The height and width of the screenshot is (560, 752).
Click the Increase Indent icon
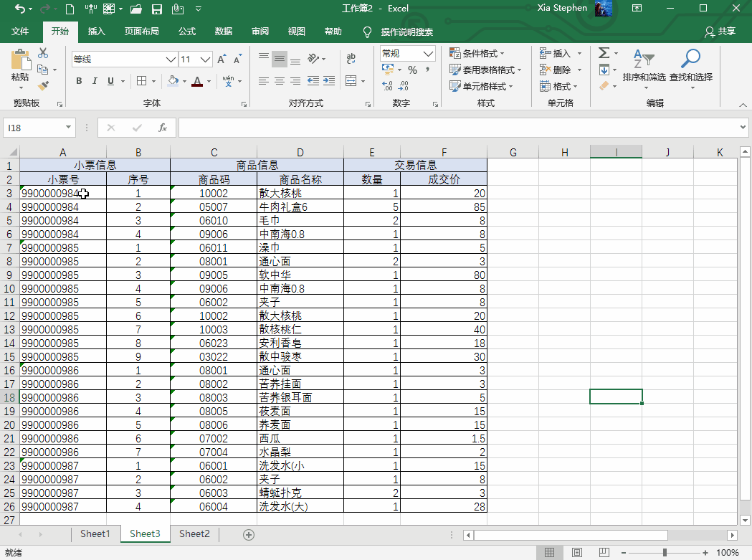[329, 80]
